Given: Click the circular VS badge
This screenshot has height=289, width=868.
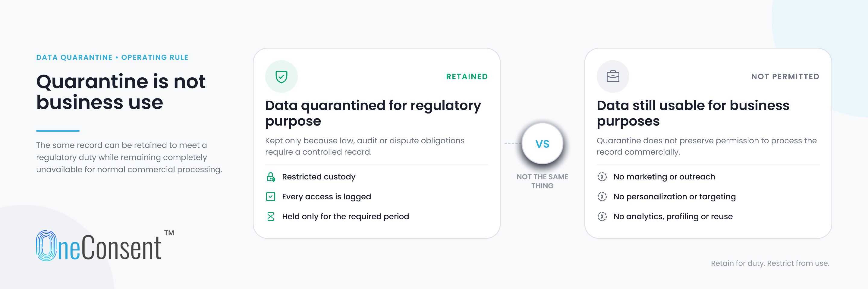Looking at the screenshot, I should click(542, 144).
